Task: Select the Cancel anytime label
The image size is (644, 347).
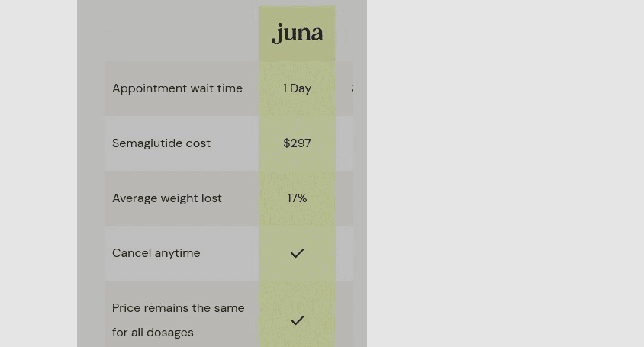Action: pyautogui.click(x=156, y=253)
